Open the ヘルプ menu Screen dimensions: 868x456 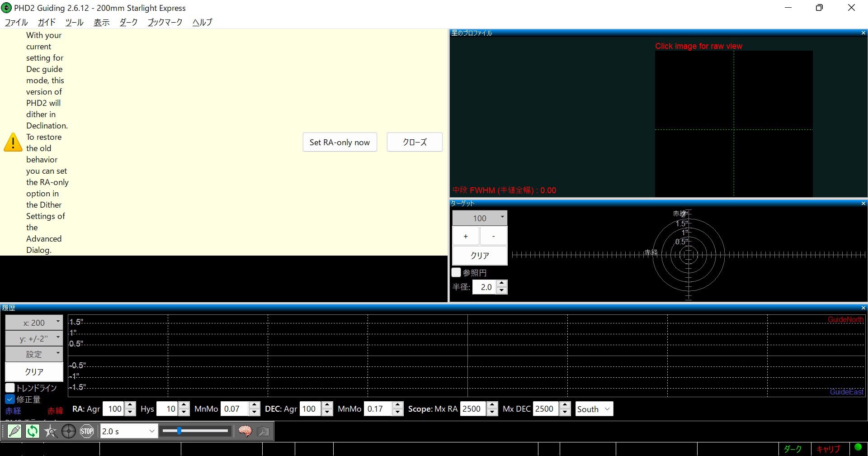tap(202, 22)
